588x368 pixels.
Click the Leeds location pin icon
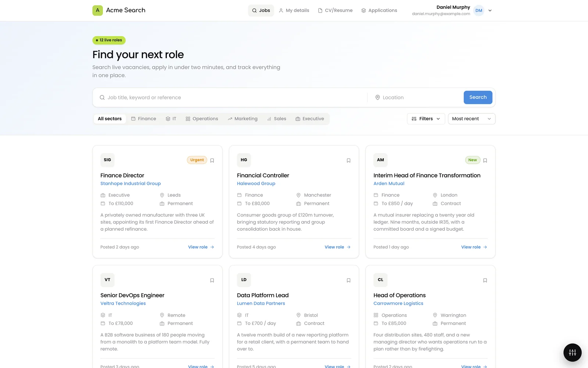[162, 195]
